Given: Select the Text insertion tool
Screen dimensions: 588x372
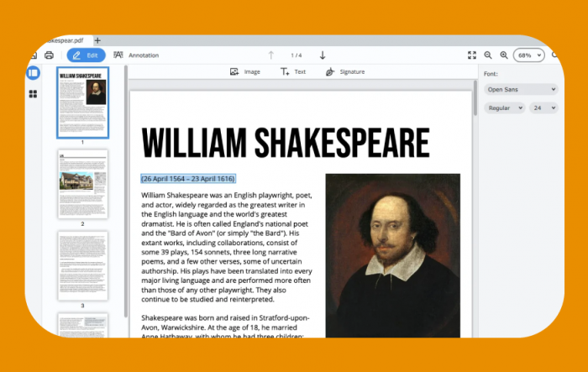Looking at the screenshot, I should [x=293, y=71].
